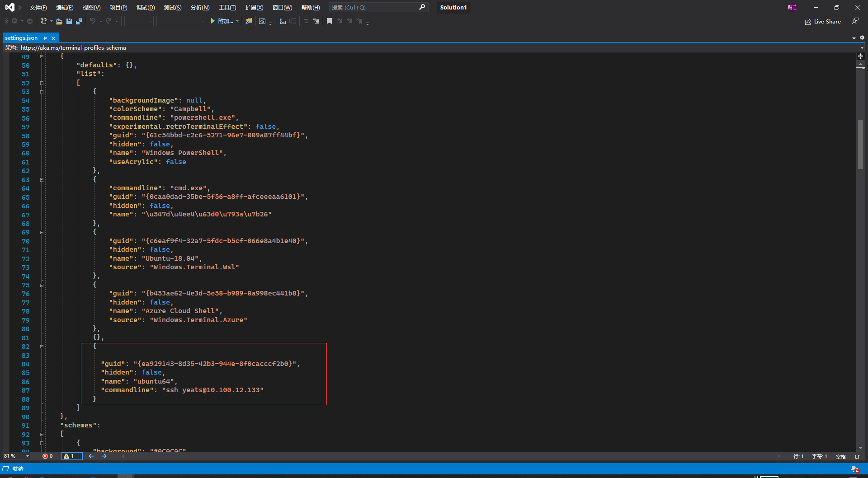The image size is (868, 478).
Task: Open the 工具(T) menu
Action: coord(227,7)
